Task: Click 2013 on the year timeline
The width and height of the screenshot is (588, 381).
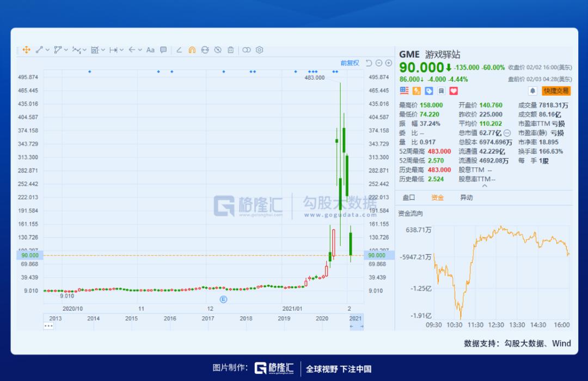Action: 55,318
